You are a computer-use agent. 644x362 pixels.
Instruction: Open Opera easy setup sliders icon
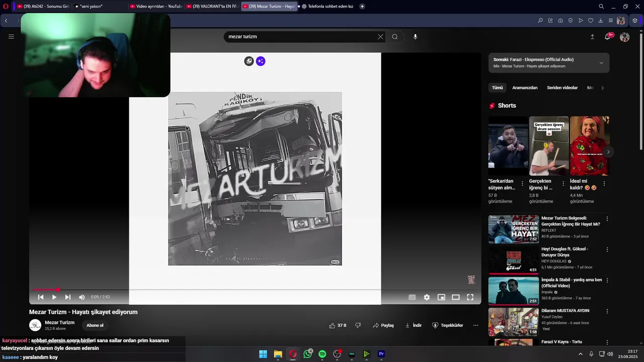(x=611, y=21)
